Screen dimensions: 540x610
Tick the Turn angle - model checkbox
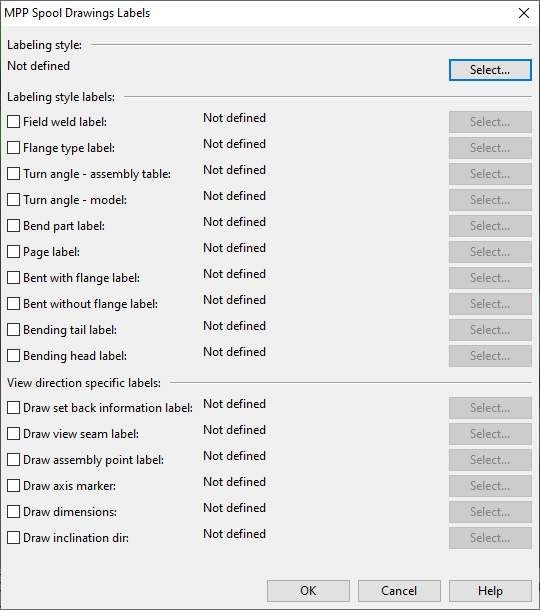[14, 200]
